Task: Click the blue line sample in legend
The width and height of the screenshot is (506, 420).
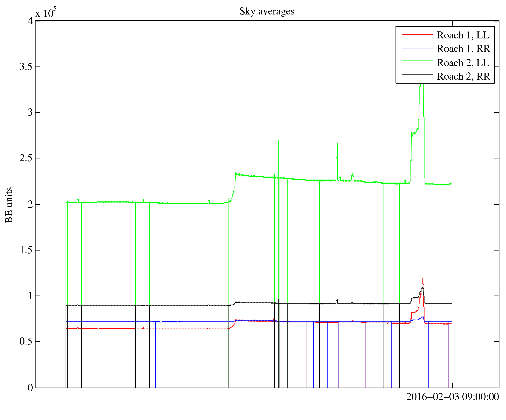Action: pos(417,48)
